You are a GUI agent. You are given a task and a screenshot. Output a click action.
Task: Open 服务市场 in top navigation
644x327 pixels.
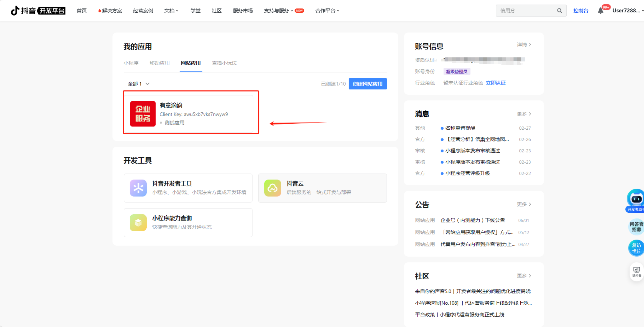243,11
